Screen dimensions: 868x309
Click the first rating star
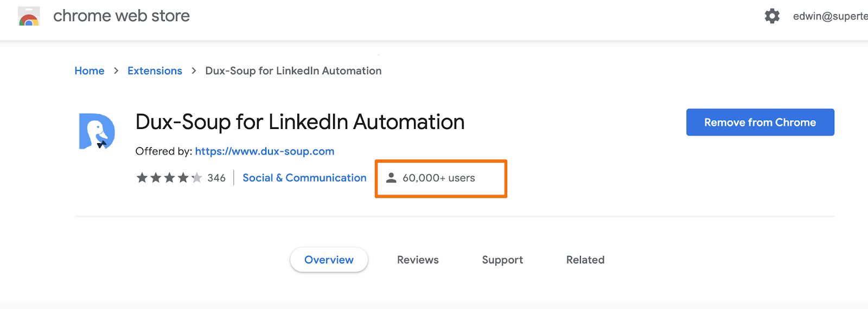(142, 178)
